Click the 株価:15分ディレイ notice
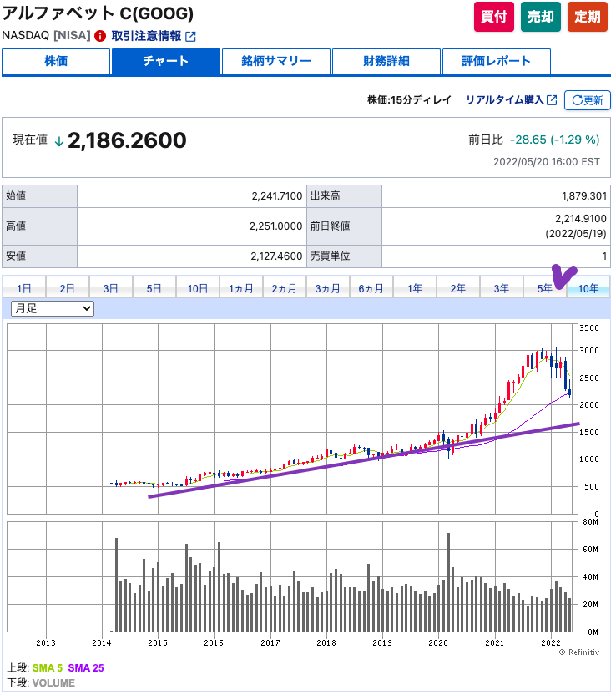Screen dimensions: 616x695 pos(409,100)
